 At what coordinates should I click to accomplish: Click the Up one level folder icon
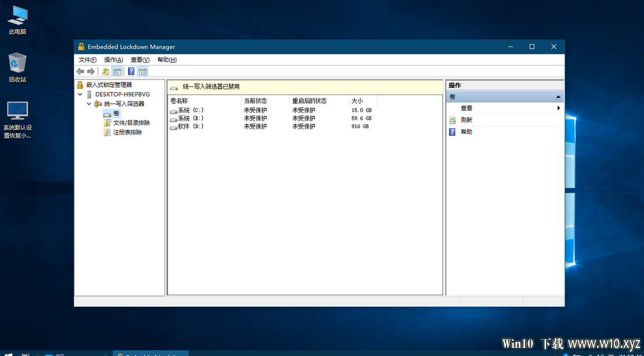(105, 71)
